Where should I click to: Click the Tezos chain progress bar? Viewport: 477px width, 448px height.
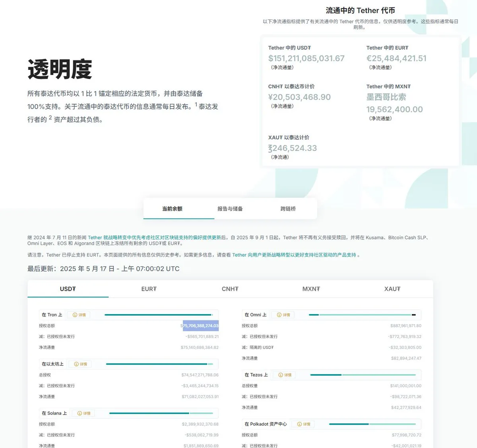(363, 375)
